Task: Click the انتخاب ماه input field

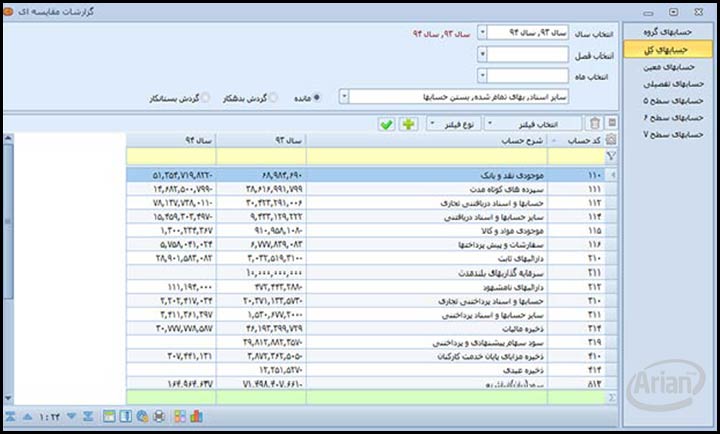Action: (x=528, y=75)
